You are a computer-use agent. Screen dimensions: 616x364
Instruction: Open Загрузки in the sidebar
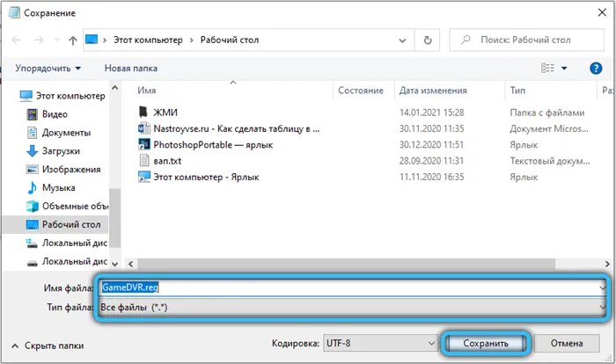[61, 150]
